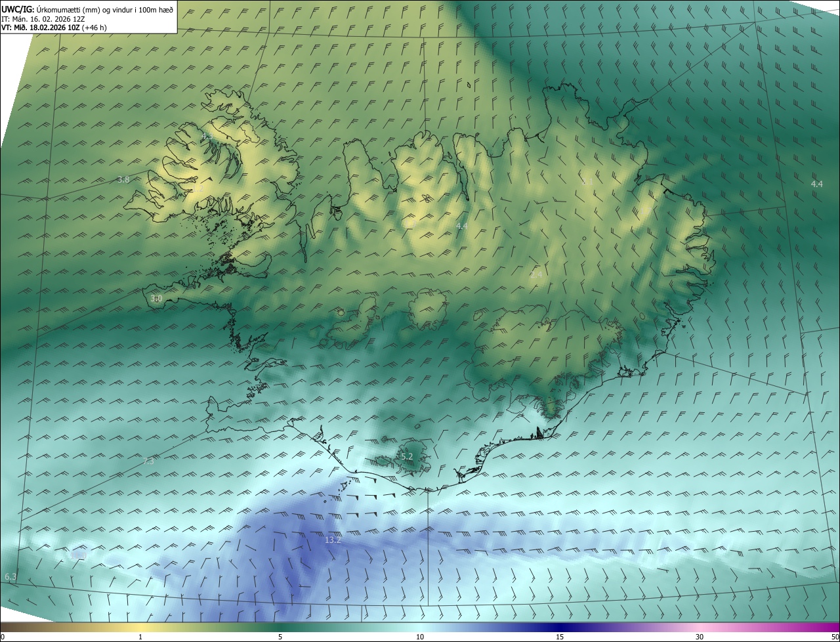Select the 4.3 value label in the Westfjords
This screenshot has height=642, width=840.
[206, 136]
